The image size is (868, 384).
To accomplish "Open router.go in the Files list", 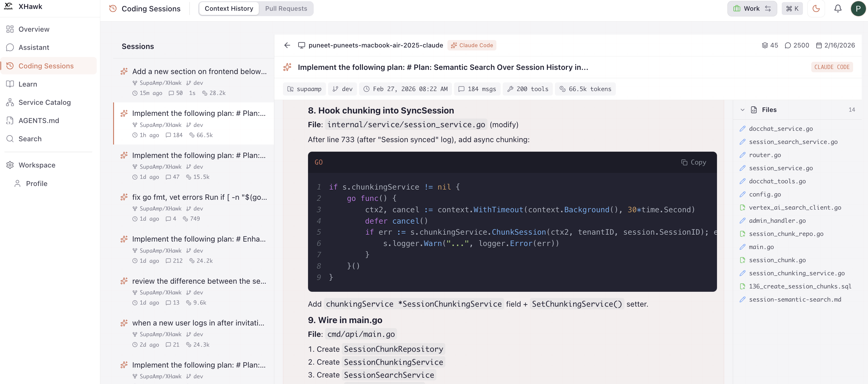I will (x=764, y=155).
